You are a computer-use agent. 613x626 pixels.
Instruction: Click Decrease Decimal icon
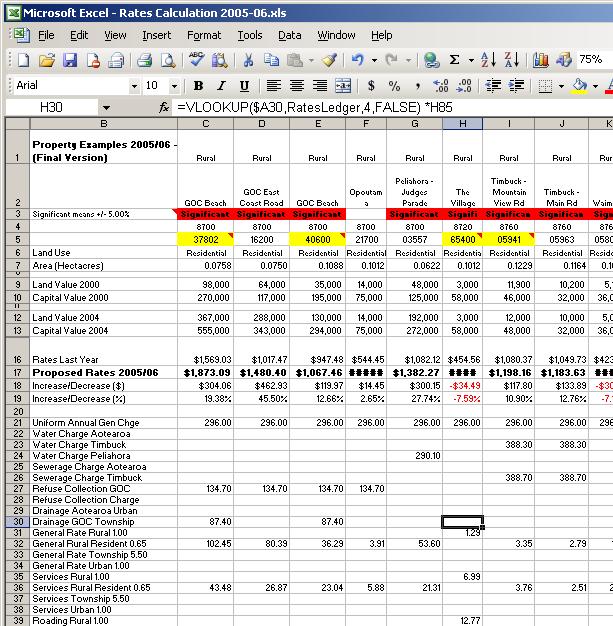464,85
